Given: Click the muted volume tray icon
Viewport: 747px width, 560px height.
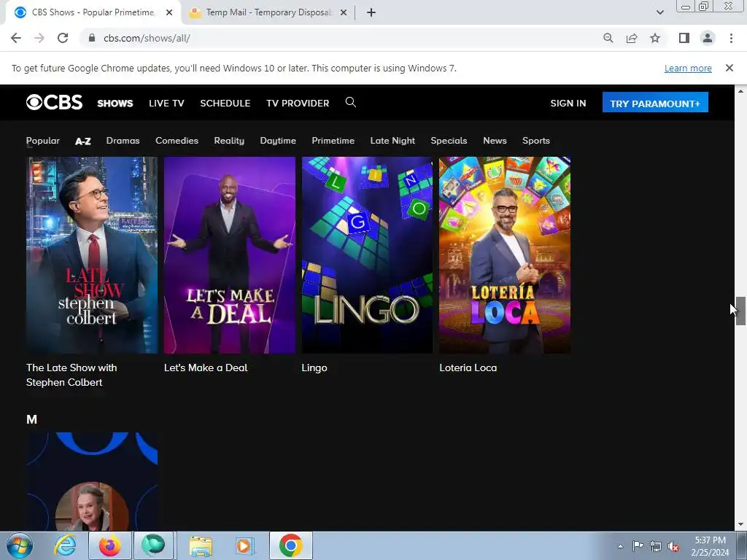Looking at the screenshot, I should (673, 546).
